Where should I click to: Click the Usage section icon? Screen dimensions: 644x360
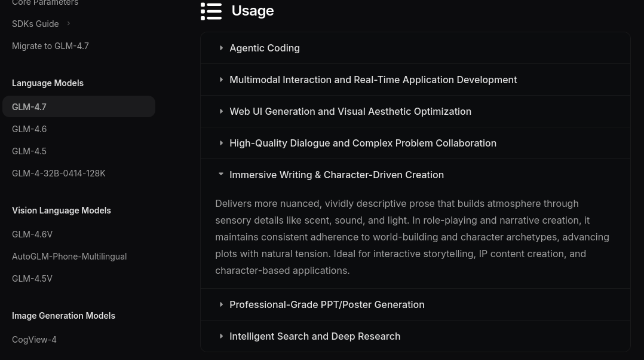[x=211, y=11]
